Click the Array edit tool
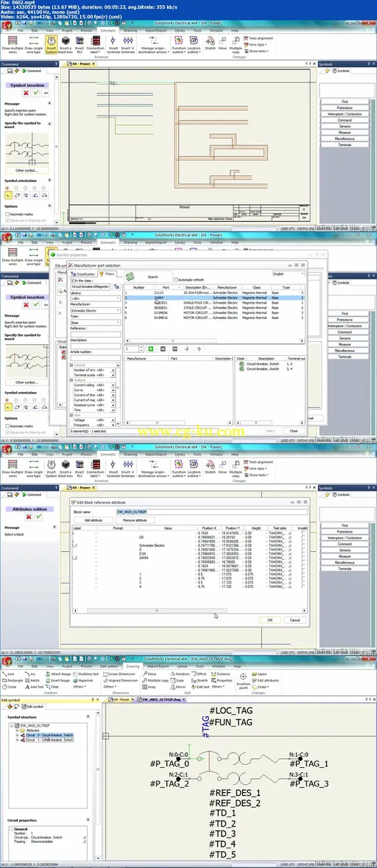This screenshot has width=377, height=868. tap(149, 687)
